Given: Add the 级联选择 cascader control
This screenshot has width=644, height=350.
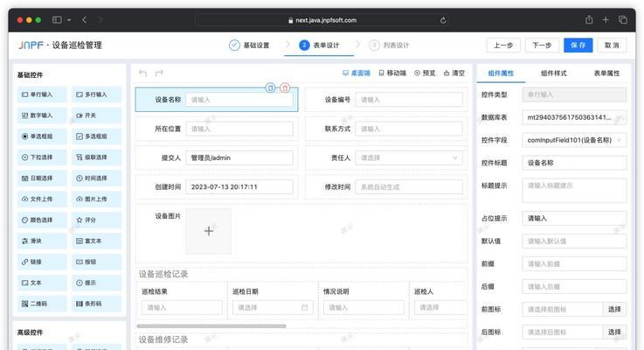Looking at the screenshot, I should click(96, 157).
